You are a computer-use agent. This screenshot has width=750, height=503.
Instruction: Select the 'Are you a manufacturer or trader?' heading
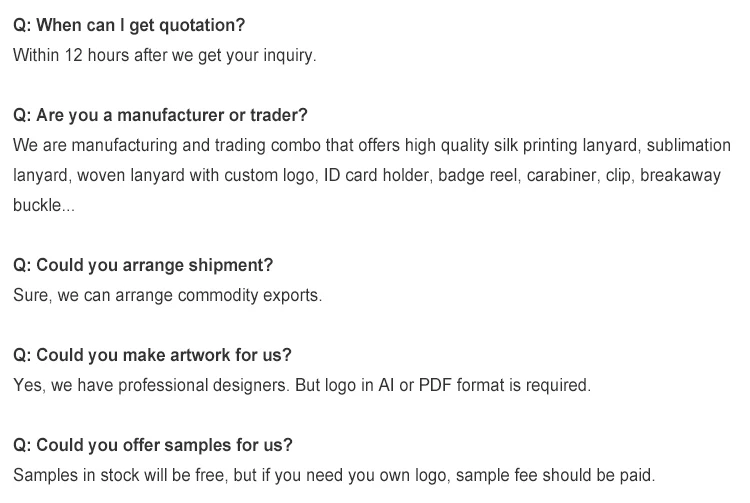pos(160,115)
